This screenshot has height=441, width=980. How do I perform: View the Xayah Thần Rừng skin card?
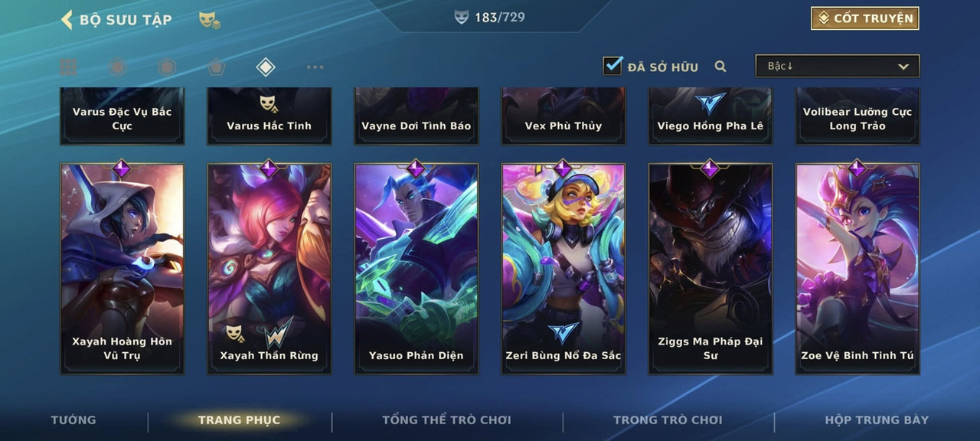[269, 268]
